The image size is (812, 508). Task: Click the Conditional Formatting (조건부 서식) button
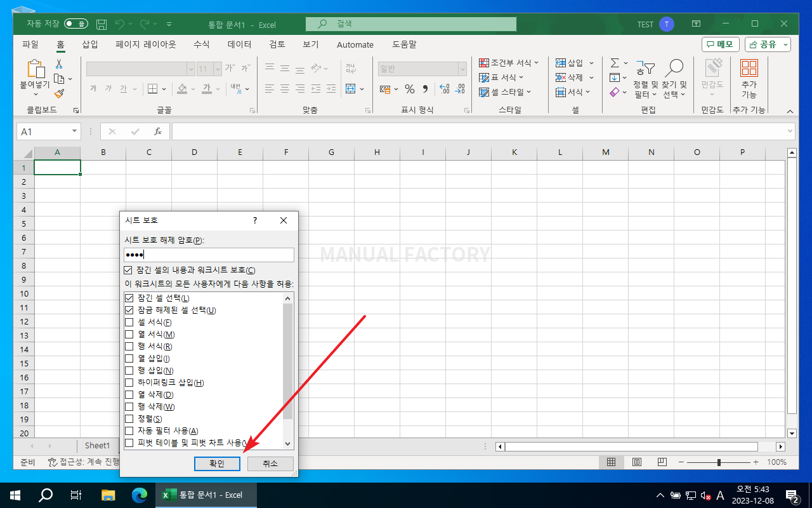[x=509, y=63]
